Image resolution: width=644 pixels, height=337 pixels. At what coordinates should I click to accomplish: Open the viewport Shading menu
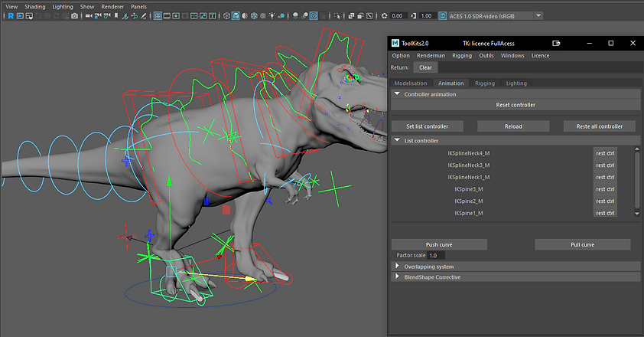click(x=35, y=7)
